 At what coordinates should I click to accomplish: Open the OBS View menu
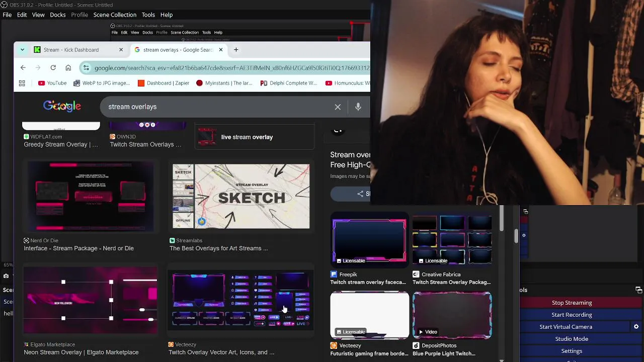(38, 15)
